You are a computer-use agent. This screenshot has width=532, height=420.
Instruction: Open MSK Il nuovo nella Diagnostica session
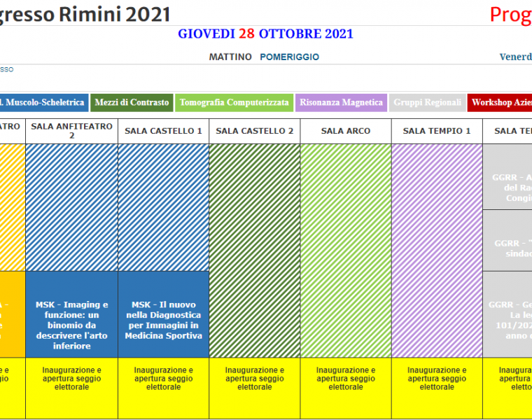163,320
